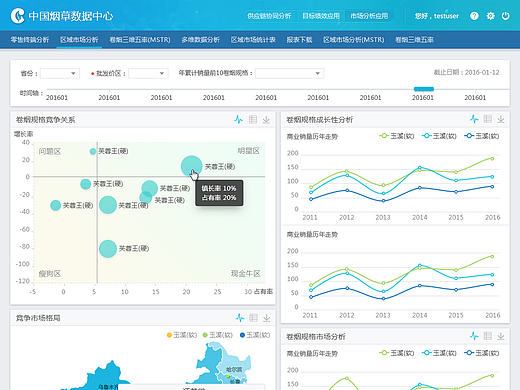Click the 卷烟规格竞争关系 panel title
Screen dimensions: 520x390
click(x=45, y=120)
